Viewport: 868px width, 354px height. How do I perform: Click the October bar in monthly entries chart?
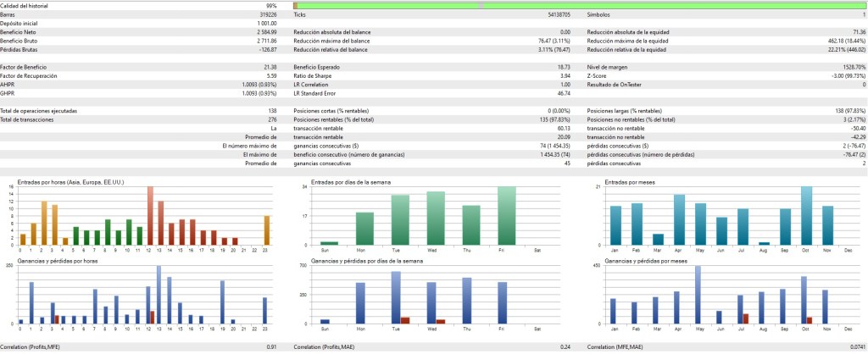pos(806,216)
